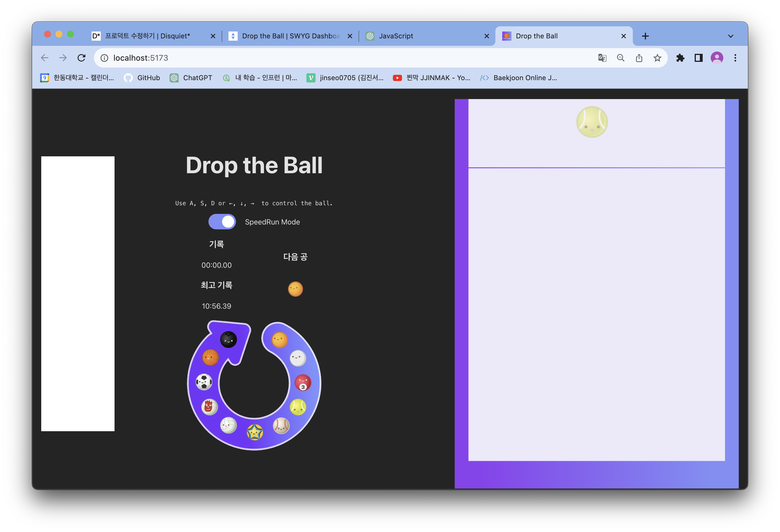
Task: Close the Disquiet tab
Action: (213, 36)
